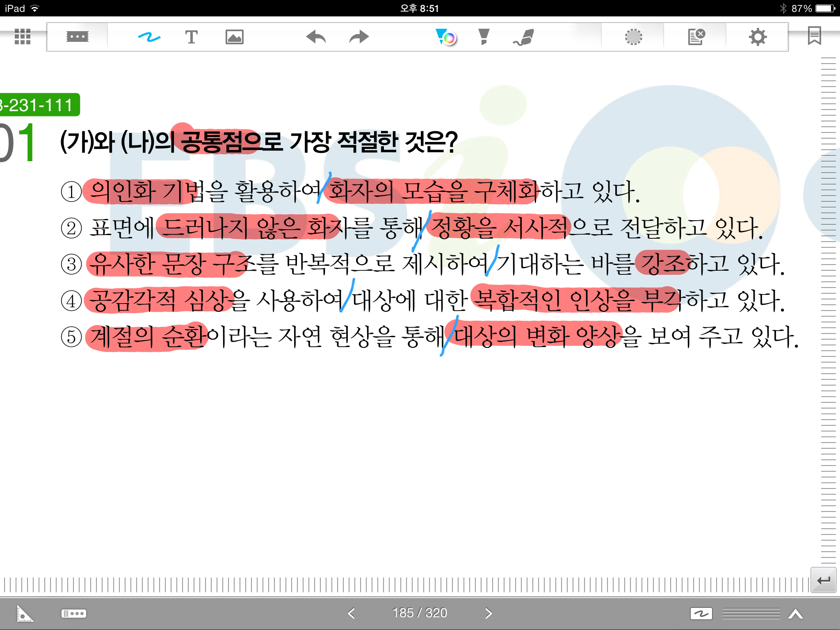Open the pen color wheel picker

pos(446,37)
